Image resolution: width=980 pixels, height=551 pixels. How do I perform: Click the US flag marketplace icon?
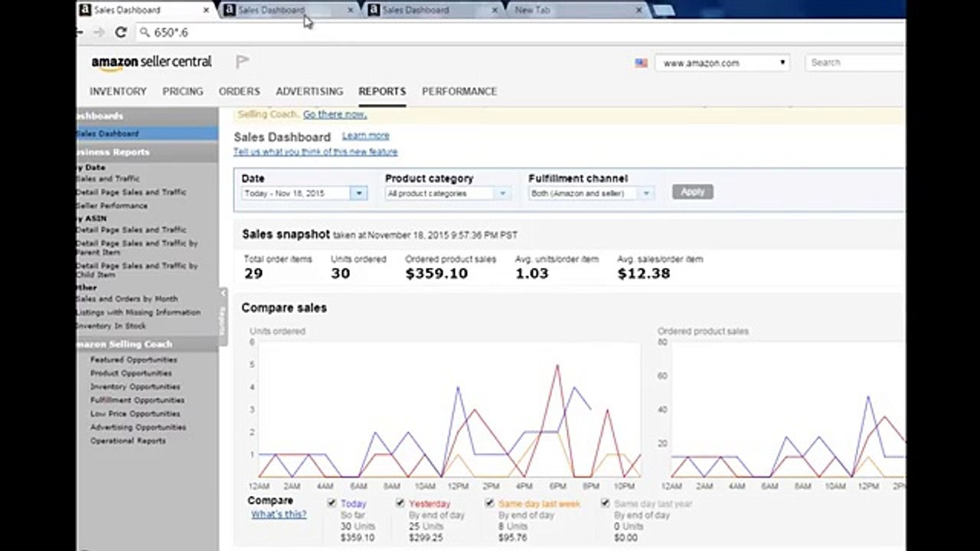[641, 63]
